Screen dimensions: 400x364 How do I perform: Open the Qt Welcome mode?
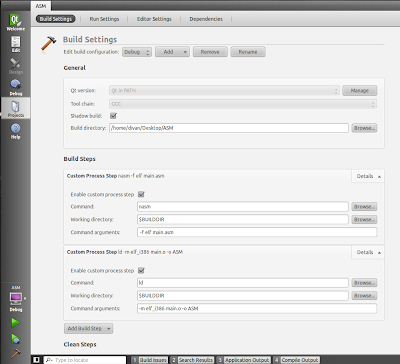(x=15, y=22)
